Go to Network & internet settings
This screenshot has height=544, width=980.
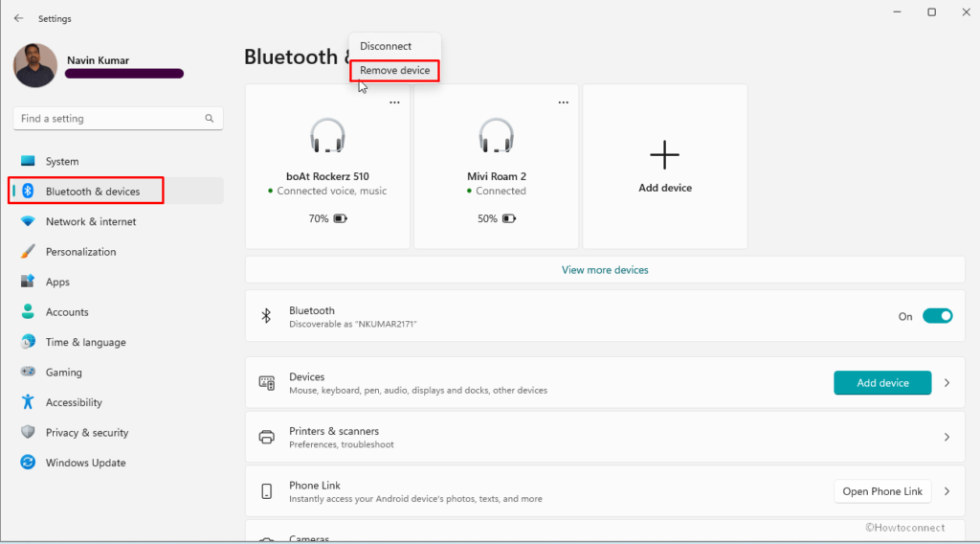pos(118,221)
